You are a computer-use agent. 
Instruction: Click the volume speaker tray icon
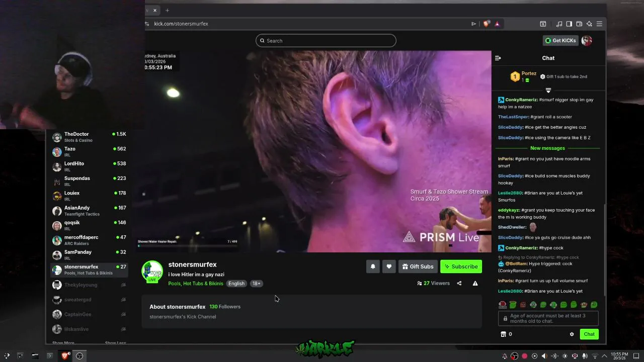(x=544, y=356)
